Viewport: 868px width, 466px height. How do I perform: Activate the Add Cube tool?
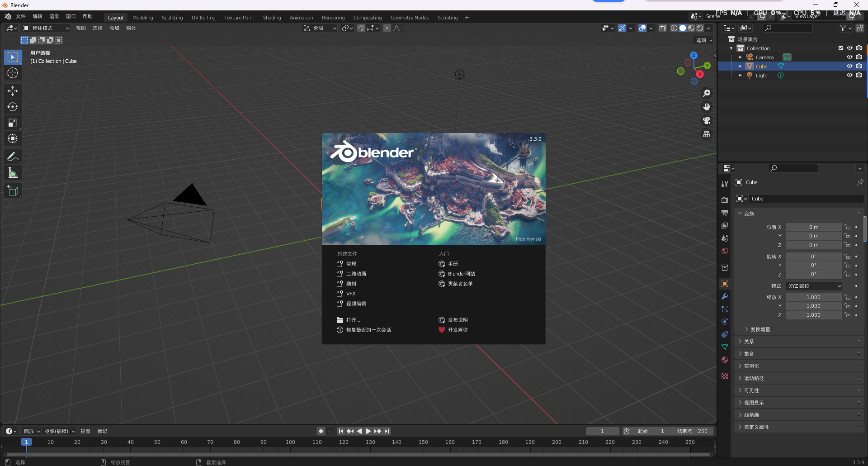click(x=13, y=190)
